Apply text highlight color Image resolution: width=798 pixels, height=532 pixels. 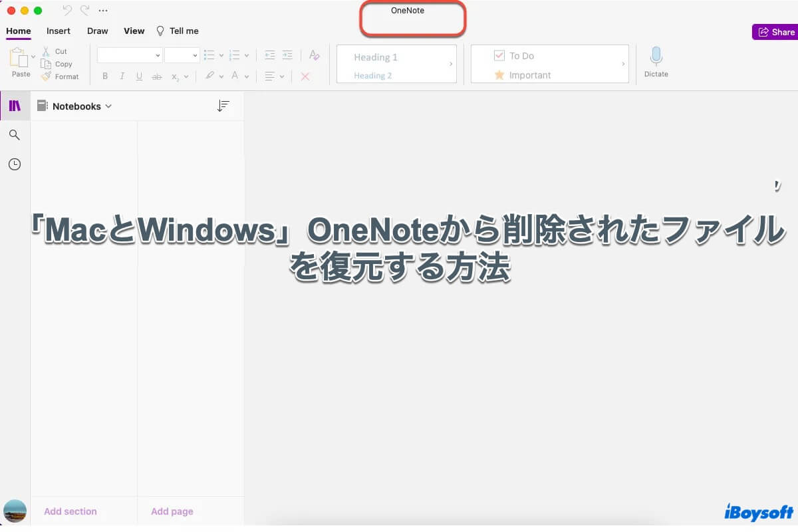coord(210,76)
